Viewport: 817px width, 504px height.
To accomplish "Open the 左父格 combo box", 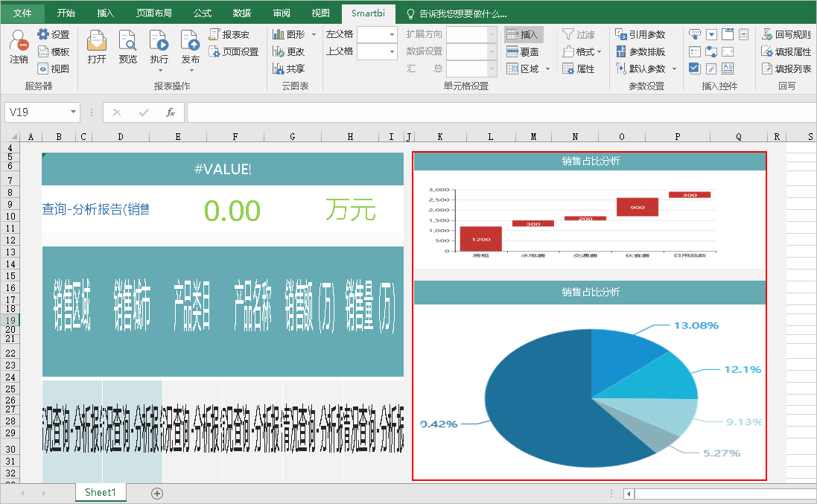I will [x=378, y=34].
